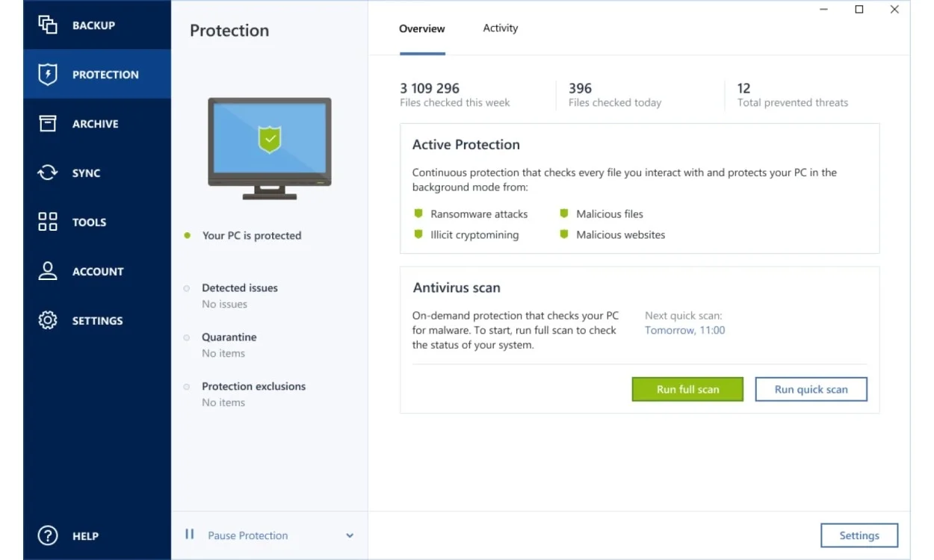Select the Protection shield icon in sidebar
This screenshot has width=934, height=560.
pyautogui.click(x=46, y=74)
